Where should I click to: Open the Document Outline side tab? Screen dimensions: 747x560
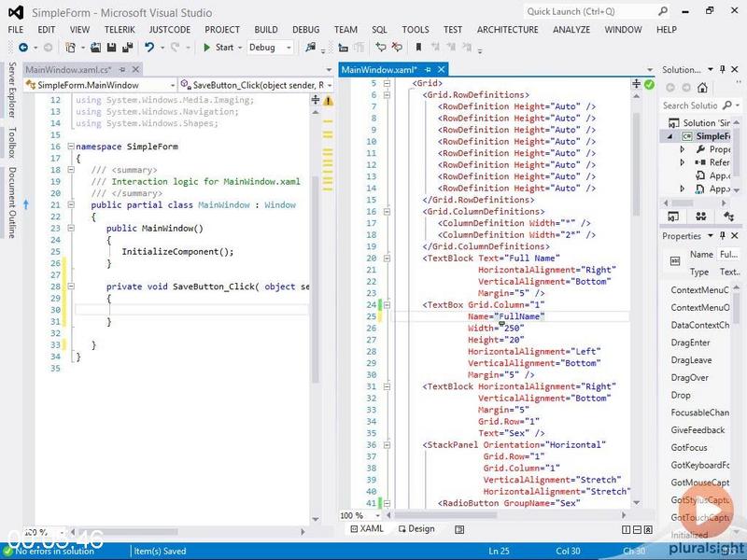tap(12, 203)
